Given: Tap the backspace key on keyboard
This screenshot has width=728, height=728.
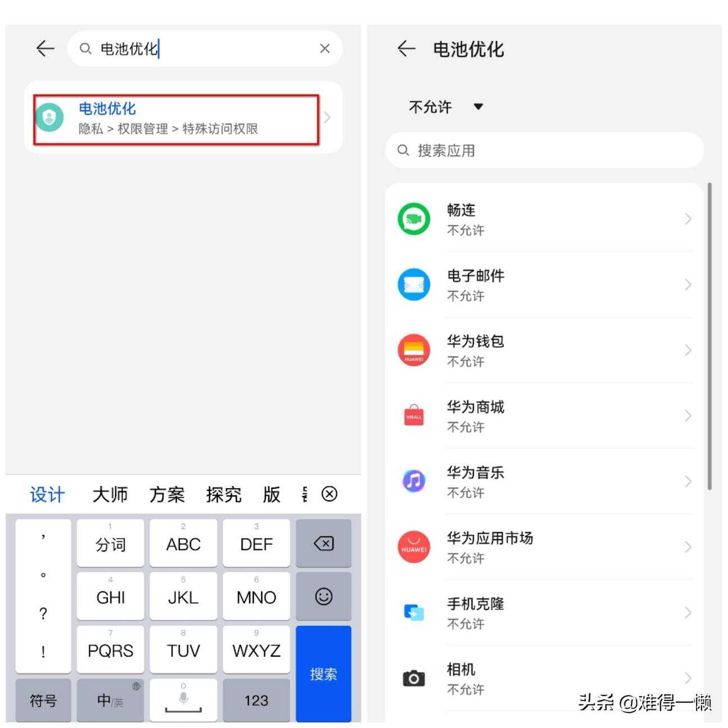Looking at the screenshot, I should click(324, 543).
